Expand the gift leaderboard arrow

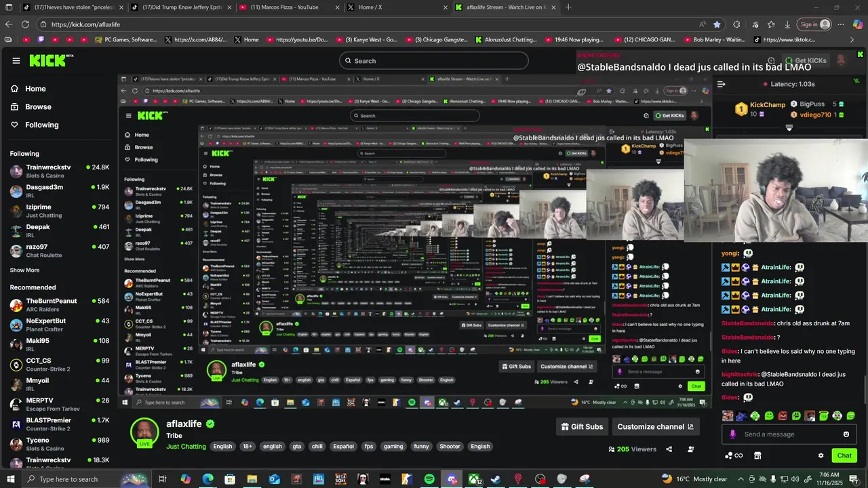(789, 127)
